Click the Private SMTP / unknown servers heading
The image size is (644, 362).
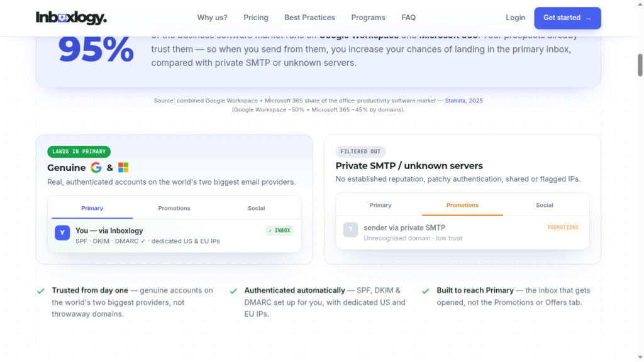coord(409,166)
